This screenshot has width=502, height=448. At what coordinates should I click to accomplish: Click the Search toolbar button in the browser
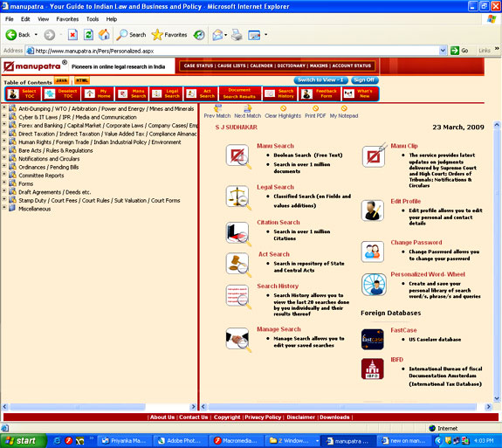(x=131, y=35)
